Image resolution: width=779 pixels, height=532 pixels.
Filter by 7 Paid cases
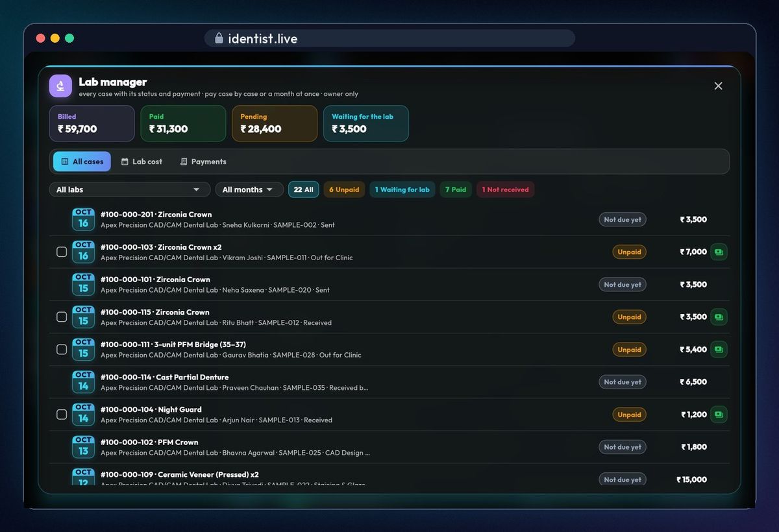tap(456, 189)
